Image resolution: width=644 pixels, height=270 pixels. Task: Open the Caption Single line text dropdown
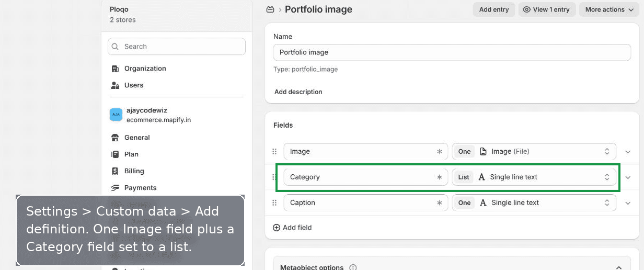(534, 203)
